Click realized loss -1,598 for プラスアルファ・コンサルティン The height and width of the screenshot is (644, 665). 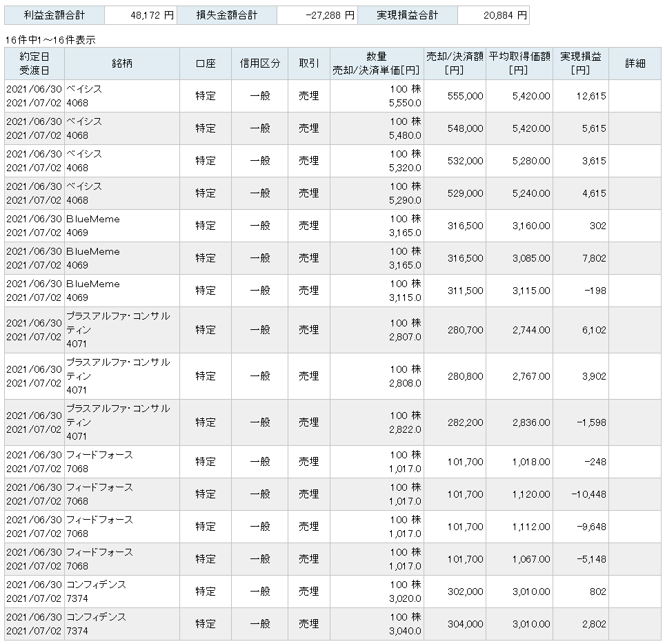592,422
